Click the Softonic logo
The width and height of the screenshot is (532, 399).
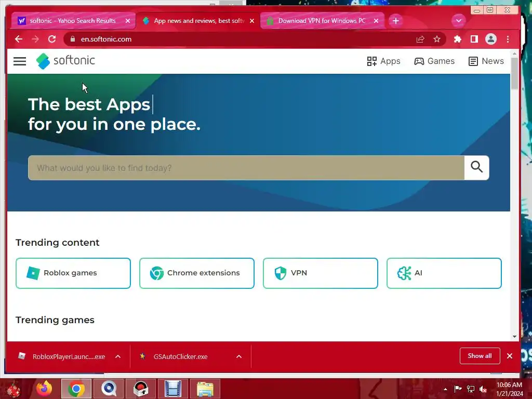65,61
